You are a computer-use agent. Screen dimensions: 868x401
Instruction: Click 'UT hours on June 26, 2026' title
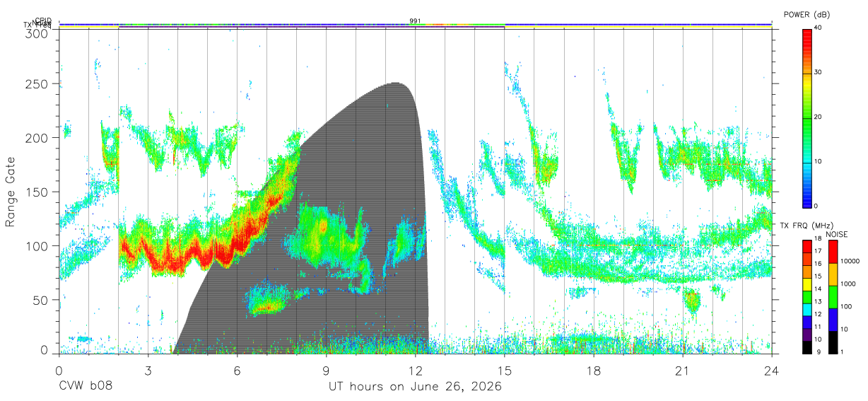coord(415,387)
